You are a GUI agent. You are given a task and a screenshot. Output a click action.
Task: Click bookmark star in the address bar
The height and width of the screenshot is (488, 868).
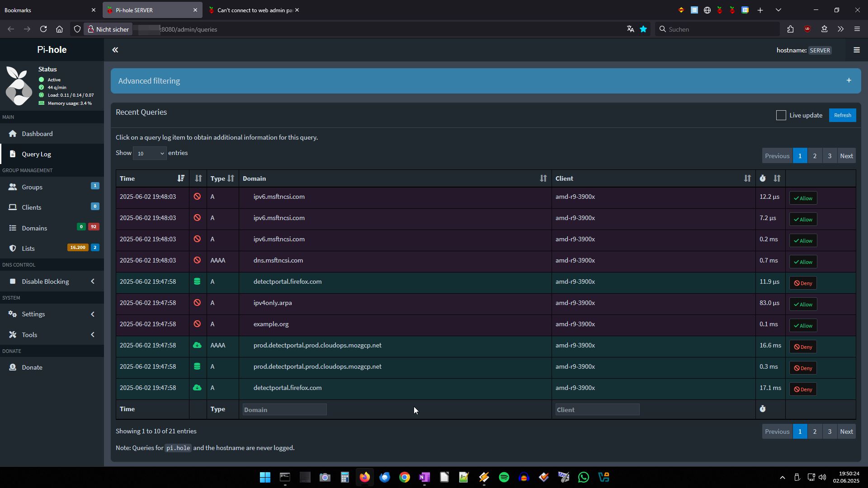click(x=643, y=29)
